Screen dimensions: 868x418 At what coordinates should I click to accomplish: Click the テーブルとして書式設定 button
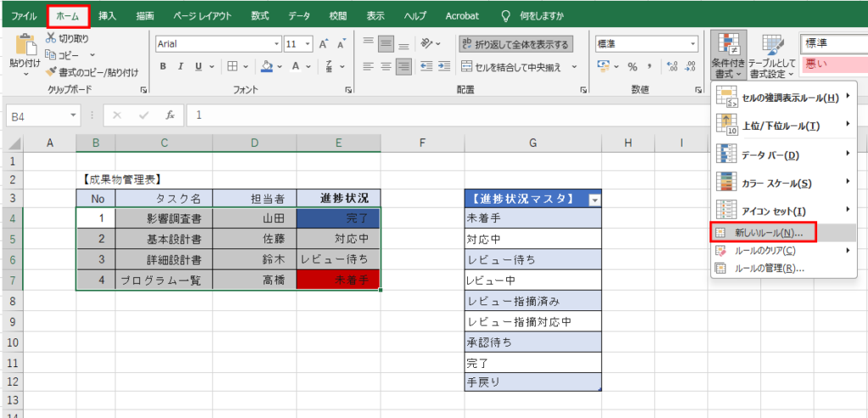771,56
